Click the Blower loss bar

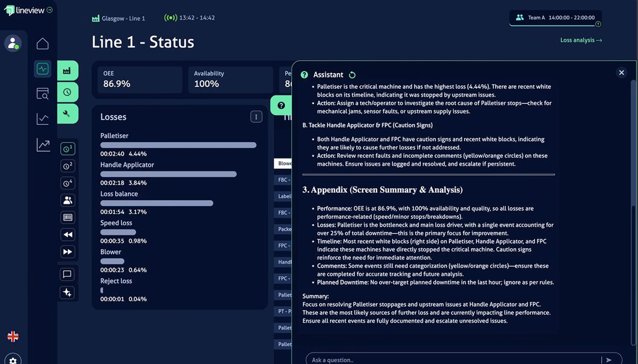(x=112, y=261)
